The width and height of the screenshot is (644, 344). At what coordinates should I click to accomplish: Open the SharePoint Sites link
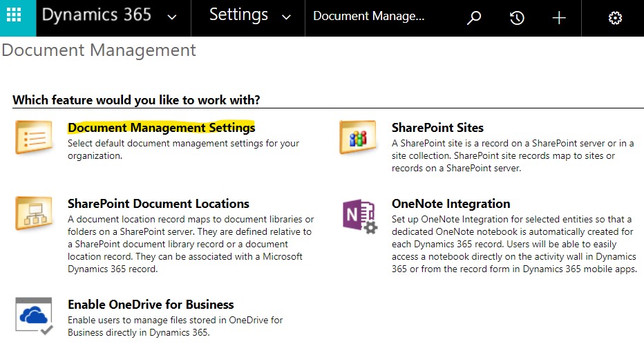437,128
